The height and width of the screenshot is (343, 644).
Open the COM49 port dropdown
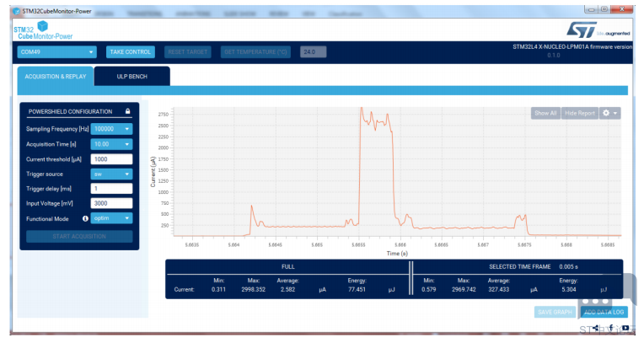click(56, 51)
